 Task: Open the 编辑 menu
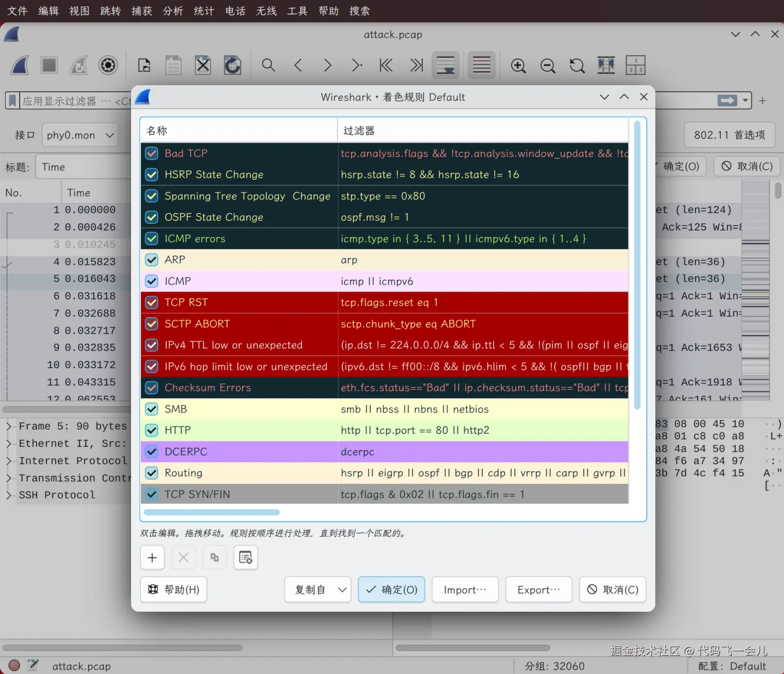coord(49,11)
